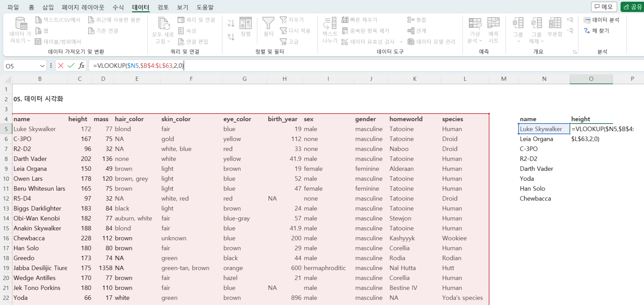
Task: Click 중복된 항목 제거
Action: click(x=365, y=31)
